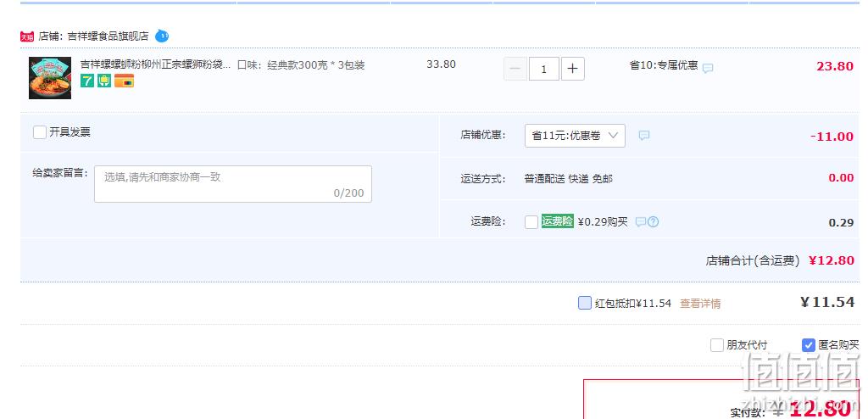868x419 pixels.
Task: Click the green 7-day return badge
Action: coord(87,81)
